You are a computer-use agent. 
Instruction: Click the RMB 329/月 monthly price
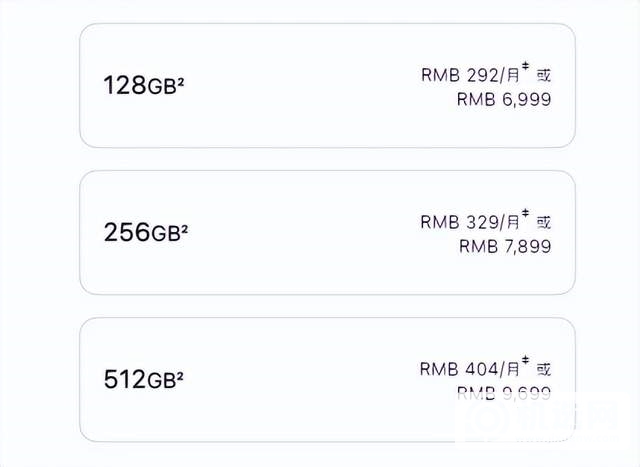tap(468, 221)
